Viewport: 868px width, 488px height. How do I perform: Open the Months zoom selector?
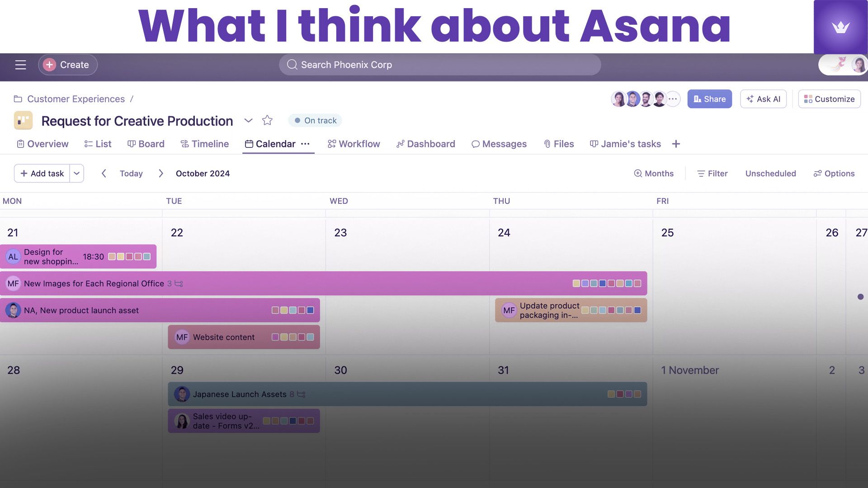pos(654,174)
